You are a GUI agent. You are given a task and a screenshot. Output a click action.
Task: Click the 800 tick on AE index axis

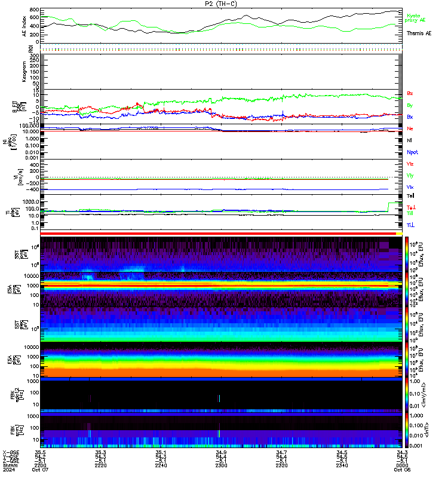click(x=35, y=10)
